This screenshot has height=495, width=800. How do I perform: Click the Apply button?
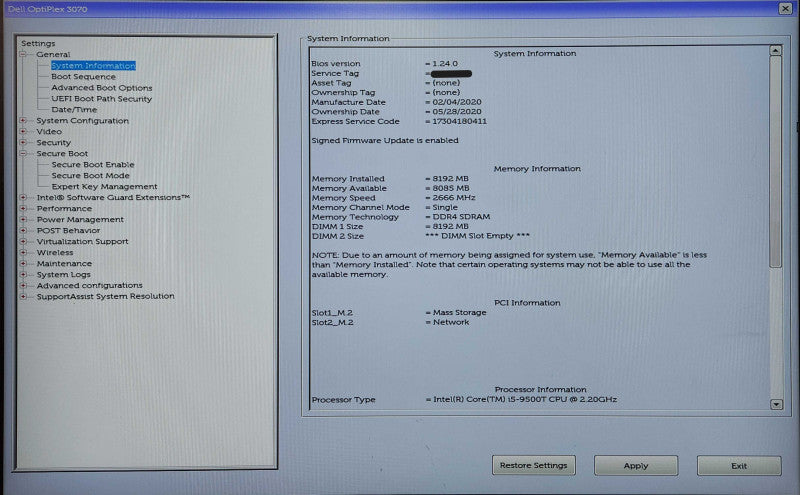pos(636,466)
